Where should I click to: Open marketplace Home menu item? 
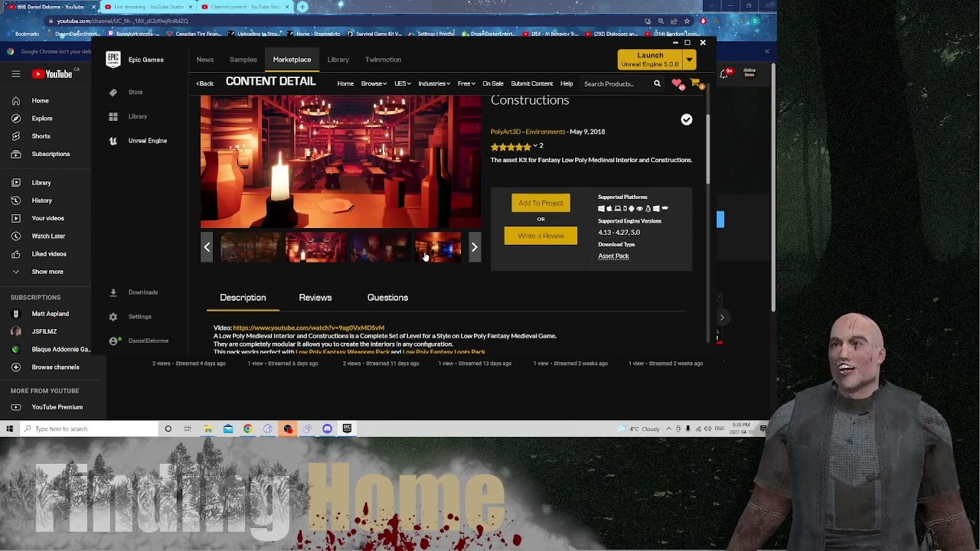(345, 83)
